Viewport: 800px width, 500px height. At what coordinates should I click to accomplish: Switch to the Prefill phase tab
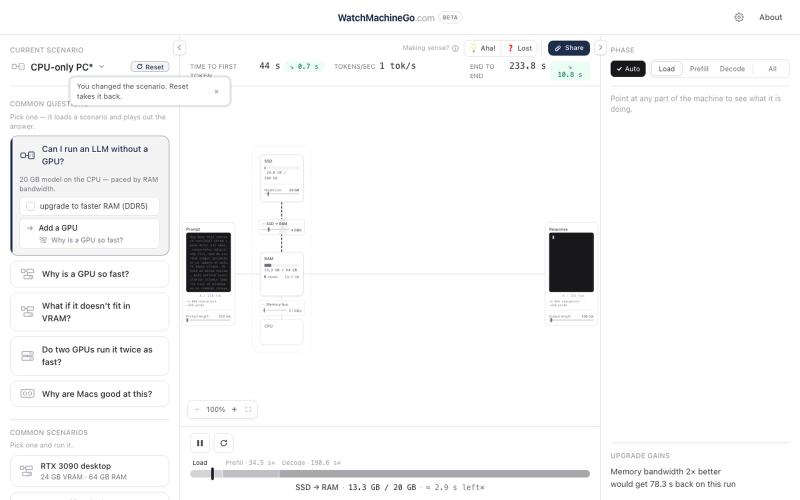[x=699, y=69]
